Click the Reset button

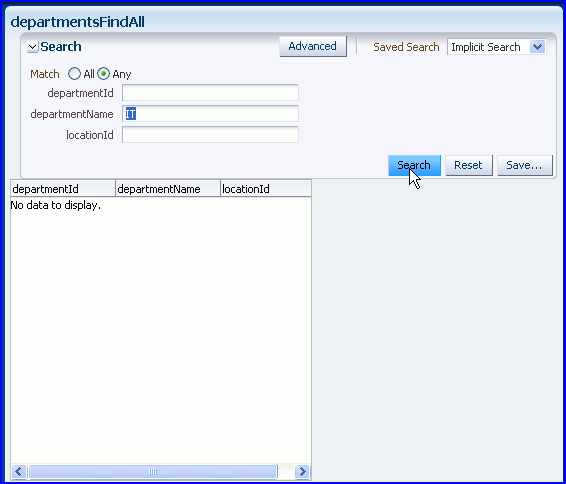[469, 165]
